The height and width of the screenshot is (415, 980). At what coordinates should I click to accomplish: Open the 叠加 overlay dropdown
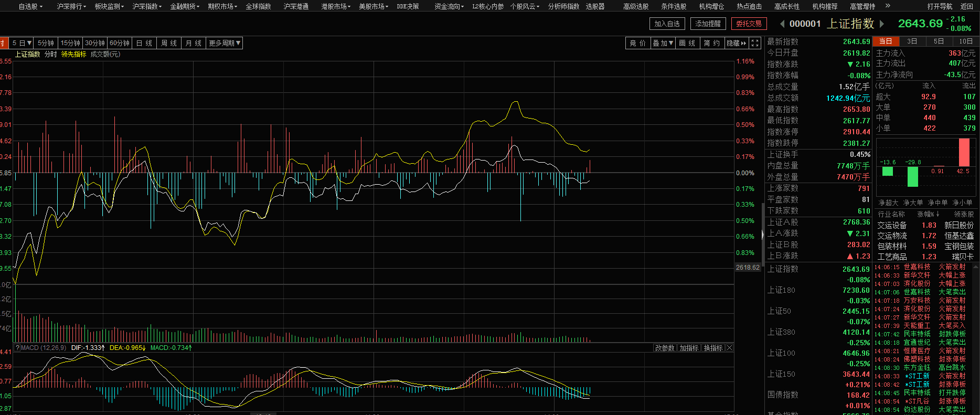coord(663,43)
